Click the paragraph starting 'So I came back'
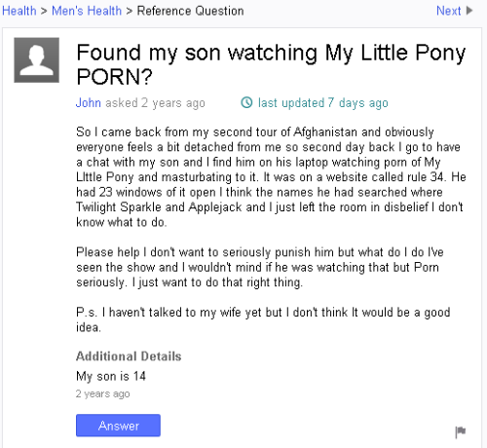The height and width of the screenshot is (448, 487). point(271,177)
